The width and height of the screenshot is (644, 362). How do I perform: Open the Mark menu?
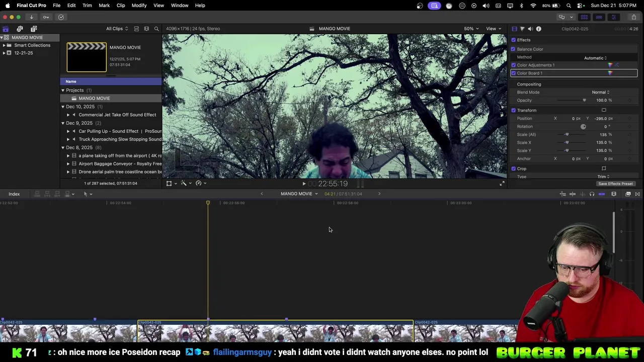(x=104, y=5)
